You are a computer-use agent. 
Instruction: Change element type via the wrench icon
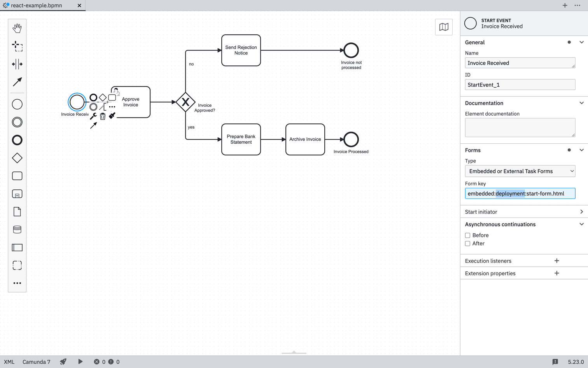click(93, 116)
